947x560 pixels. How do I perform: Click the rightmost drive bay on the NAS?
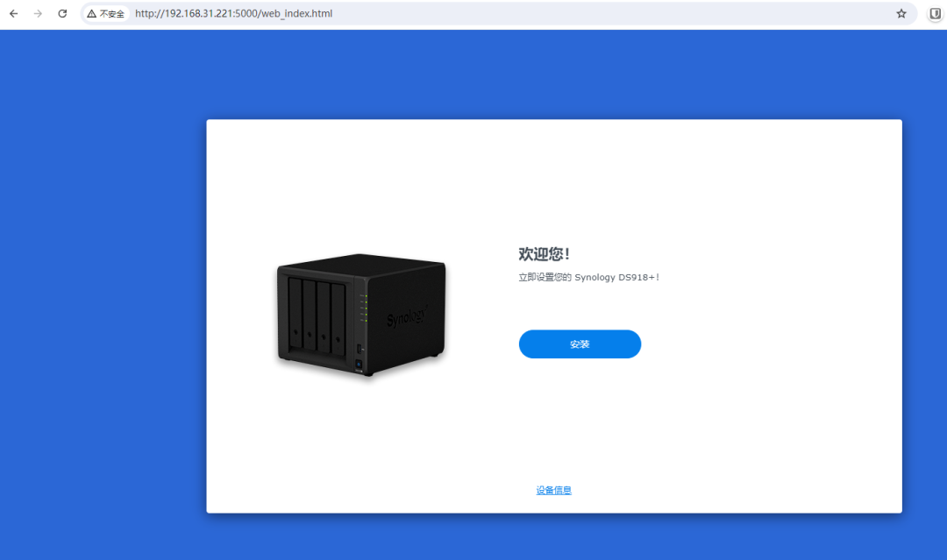coord(338,319)
